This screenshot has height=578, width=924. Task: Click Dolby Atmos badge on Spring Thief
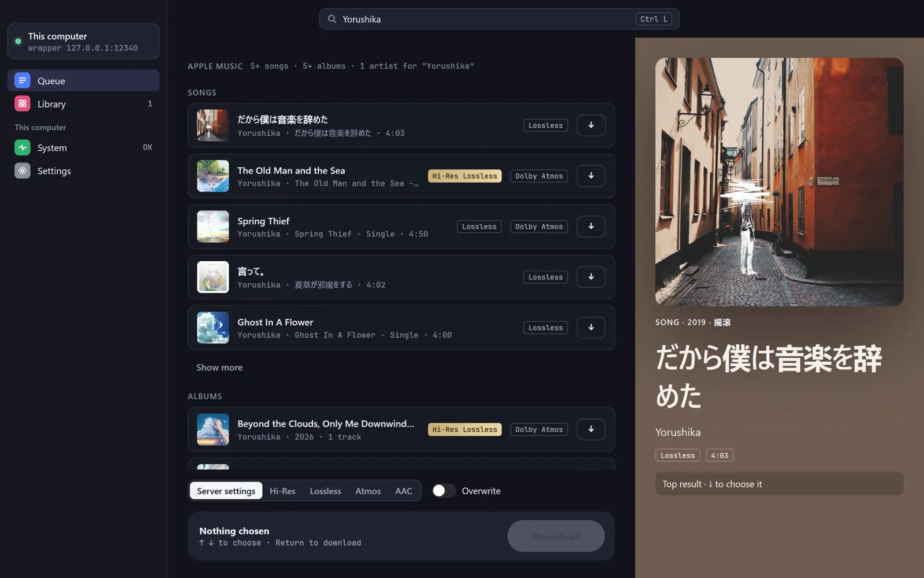[539, 227]
